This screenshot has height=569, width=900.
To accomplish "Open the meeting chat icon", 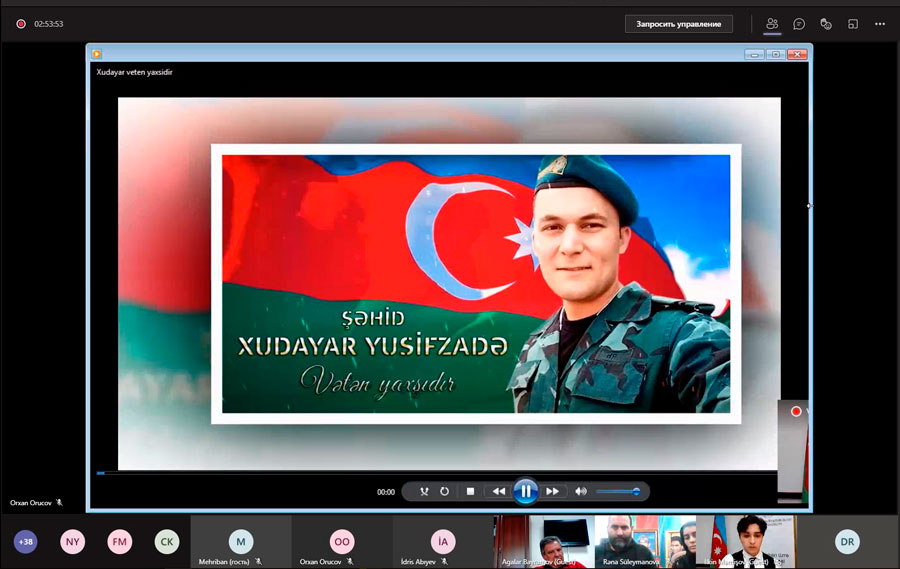I will click(x=799, y=24).
